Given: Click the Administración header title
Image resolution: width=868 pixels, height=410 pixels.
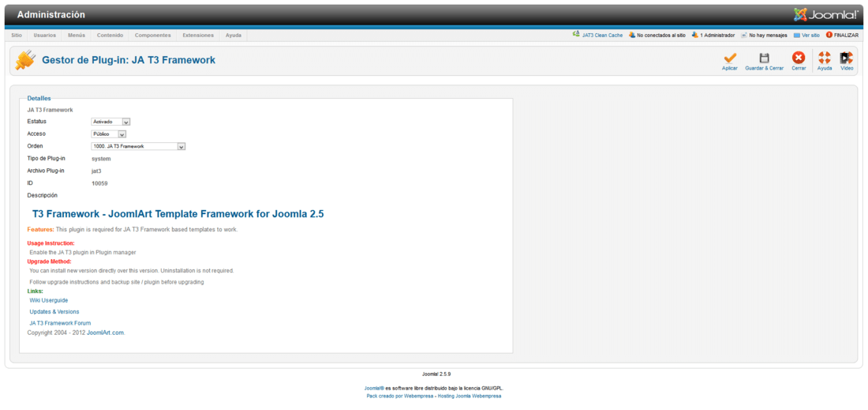Looking at the screenshot, I should tap(51, 15).
